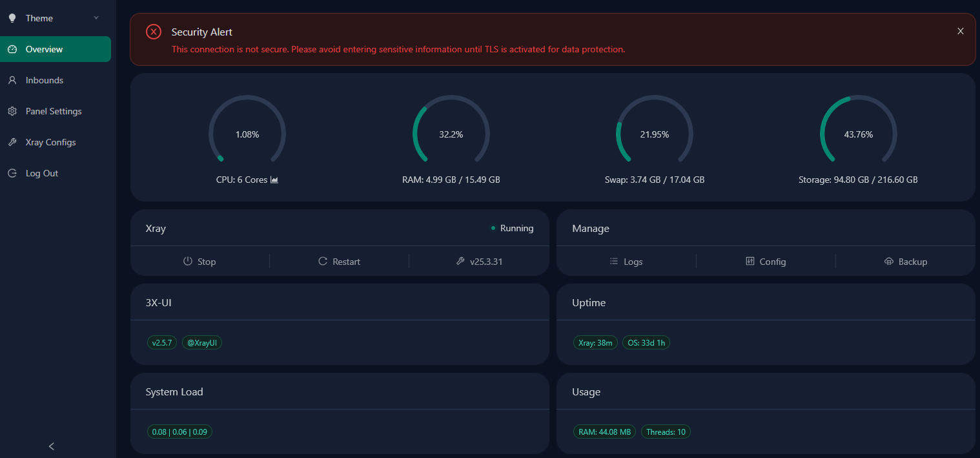Dismiss the Security Alert banner
Viewport: 980px width, 458px height.
click(961, 31)
